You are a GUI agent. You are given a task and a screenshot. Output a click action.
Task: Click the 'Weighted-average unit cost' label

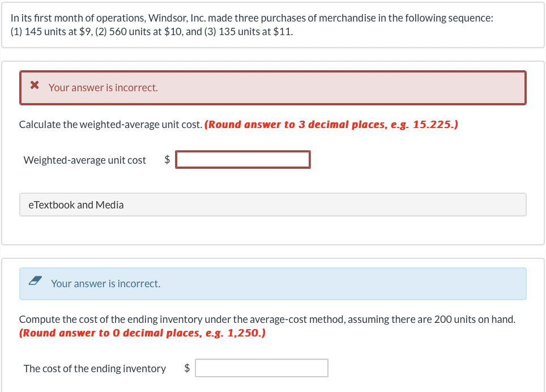click(x=84, y=160)
